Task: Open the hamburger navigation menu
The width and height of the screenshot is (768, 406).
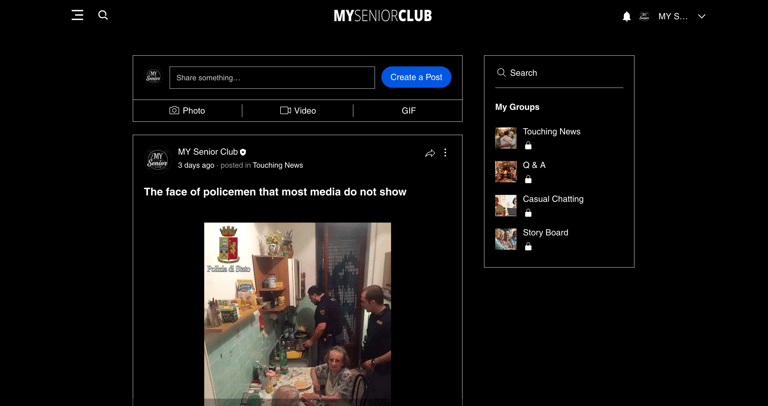Action: (77, 15)
